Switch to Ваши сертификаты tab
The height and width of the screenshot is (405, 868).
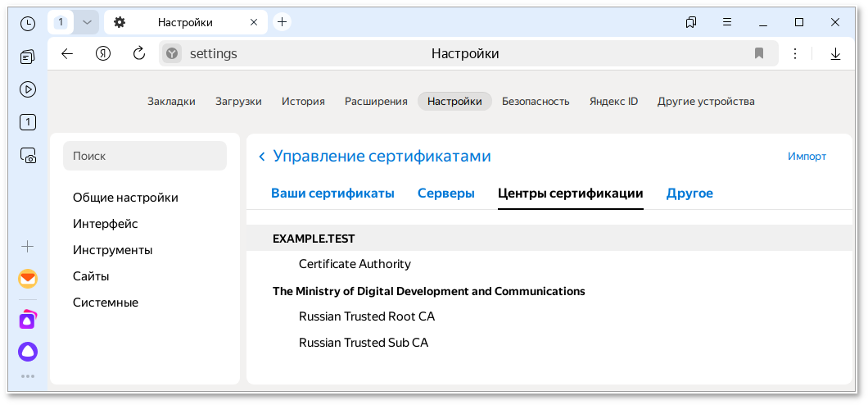coord(332,193)
